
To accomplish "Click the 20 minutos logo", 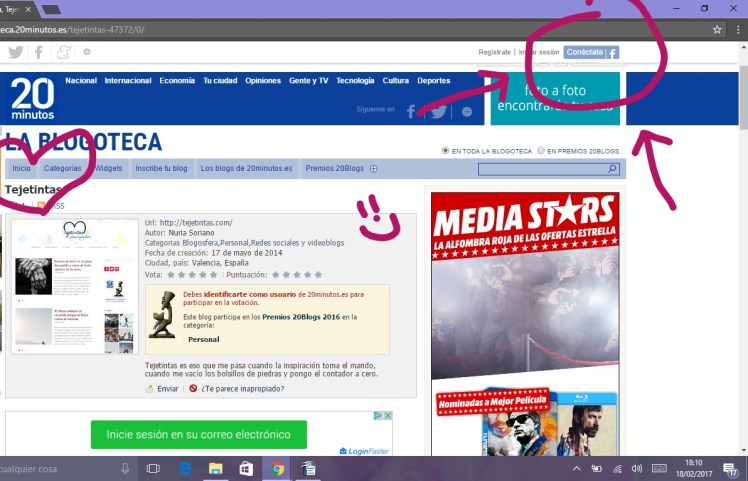I will coord(32,99).
